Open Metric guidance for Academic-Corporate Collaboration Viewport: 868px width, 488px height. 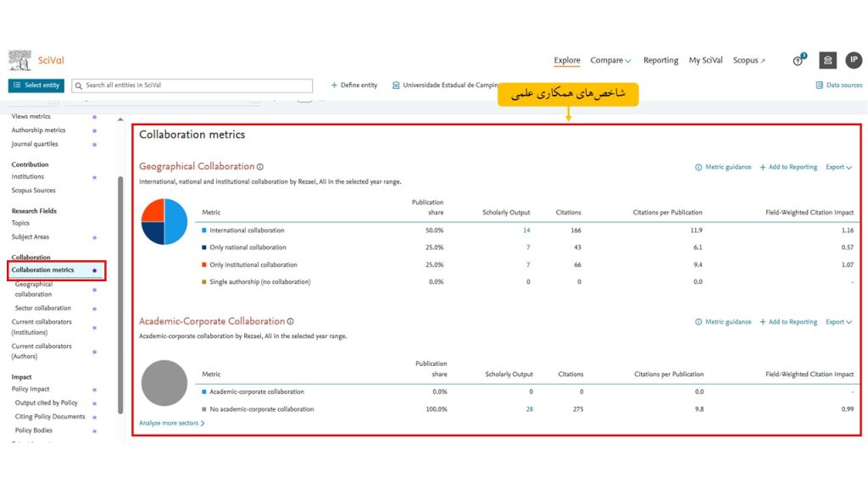click(x=723, y=322)
